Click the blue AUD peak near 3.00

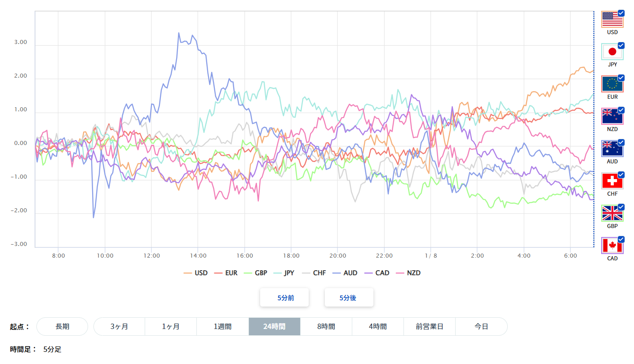point(179,33)
